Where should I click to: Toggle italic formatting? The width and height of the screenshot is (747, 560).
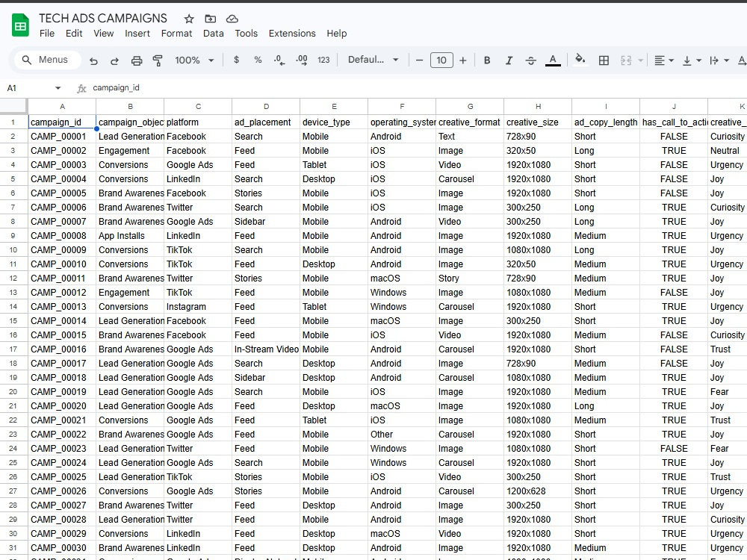[509, 60]
